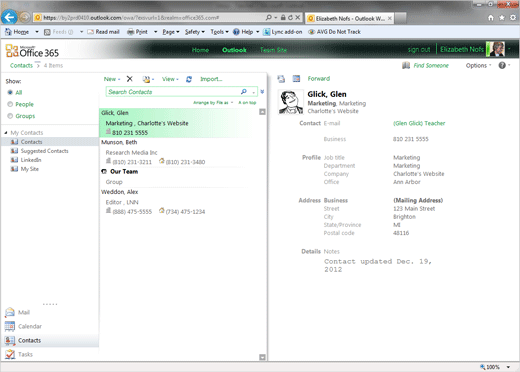
Task: Click AVG Do Not Track button
Action: pos(334,32)
